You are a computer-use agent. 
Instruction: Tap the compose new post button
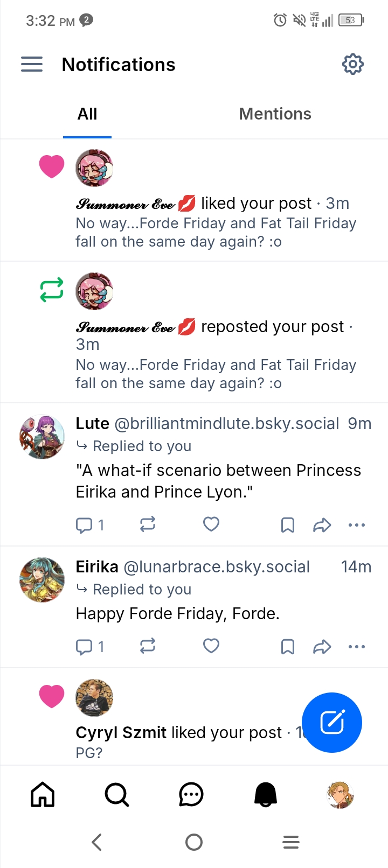[x=332, y=722]
